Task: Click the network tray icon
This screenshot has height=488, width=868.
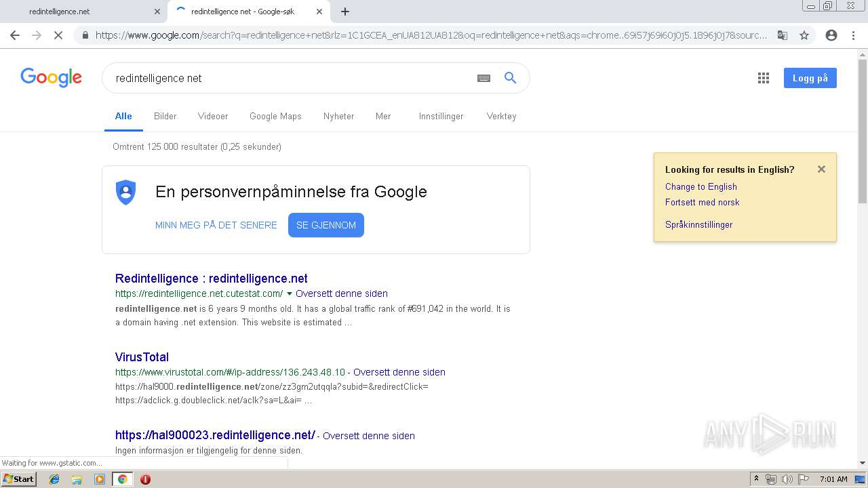Action: [771, 479]
